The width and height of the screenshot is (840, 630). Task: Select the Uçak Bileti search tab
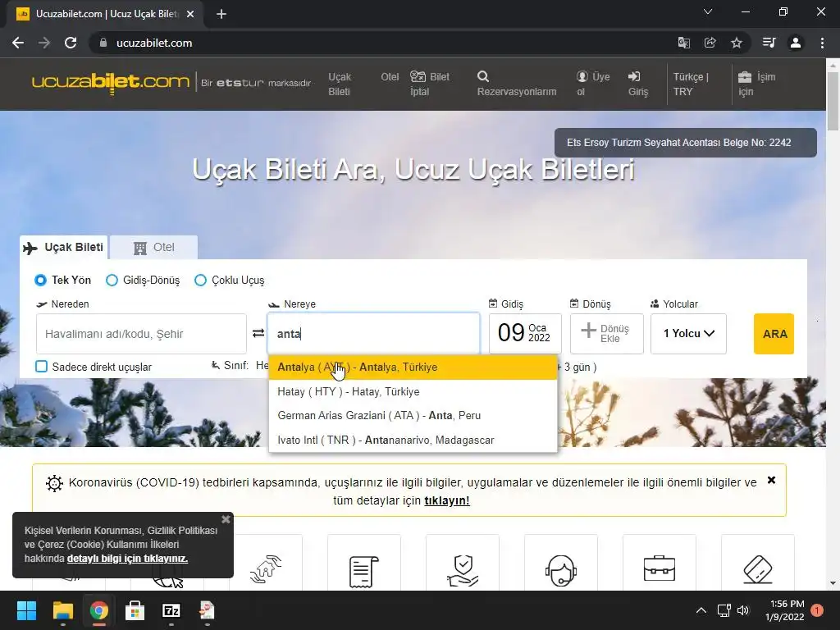64,248
